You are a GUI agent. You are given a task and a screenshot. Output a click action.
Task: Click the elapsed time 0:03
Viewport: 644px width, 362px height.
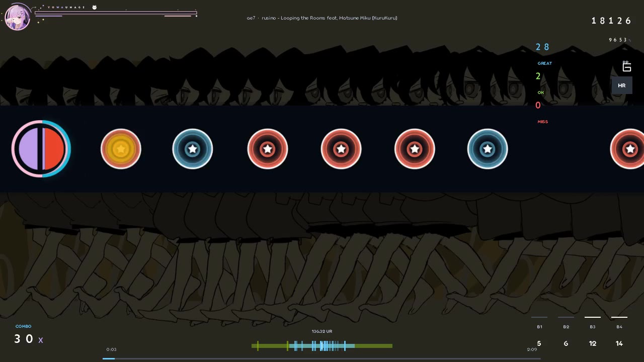(x=111, y=349)
